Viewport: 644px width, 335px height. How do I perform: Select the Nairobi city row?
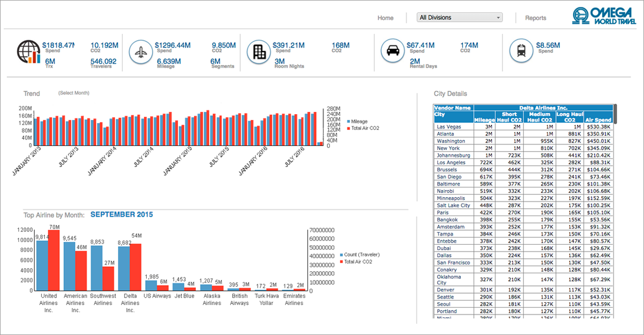pos(523,191)
